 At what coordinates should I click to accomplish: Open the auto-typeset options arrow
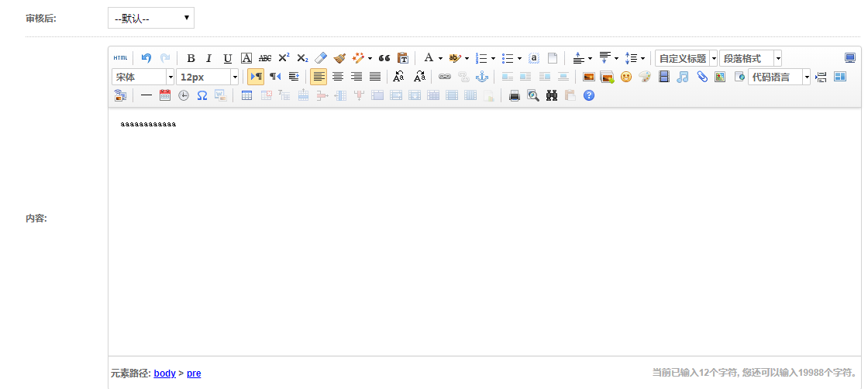pyautogui.click(x=369, y=58)
